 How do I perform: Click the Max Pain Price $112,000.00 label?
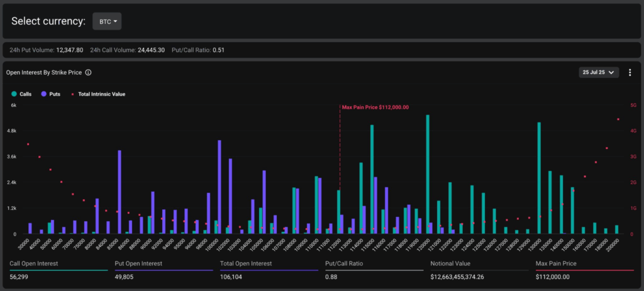pos(375,107)
